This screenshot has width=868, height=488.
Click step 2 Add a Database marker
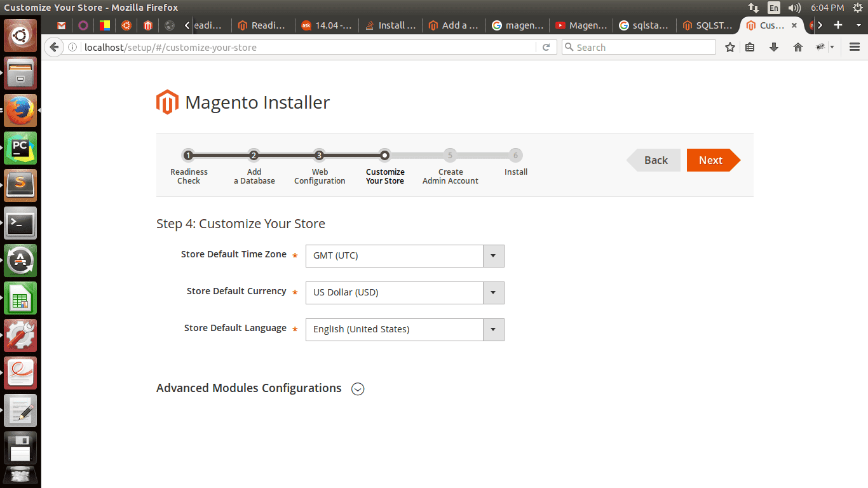(x=254, y=155)
